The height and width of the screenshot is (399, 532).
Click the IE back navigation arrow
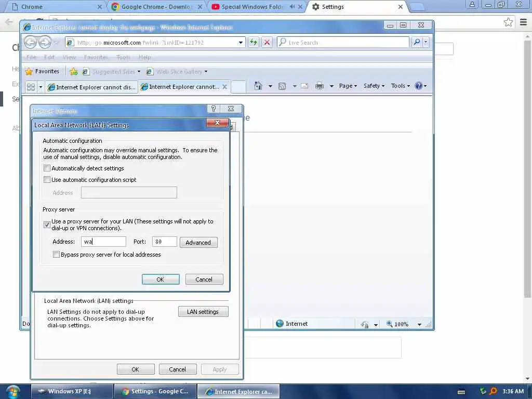point(31,43)
